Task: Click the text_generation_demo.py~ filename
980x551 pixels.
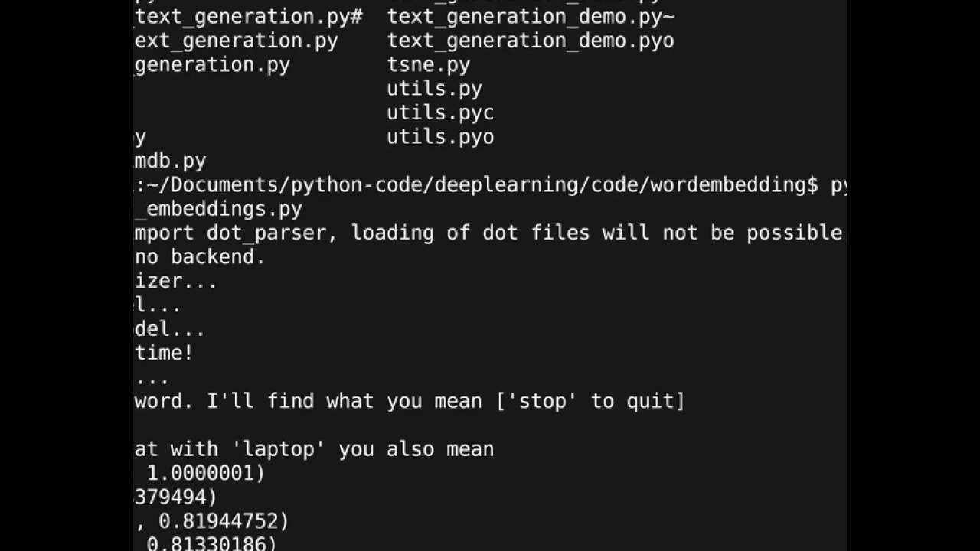Action: 530,16
